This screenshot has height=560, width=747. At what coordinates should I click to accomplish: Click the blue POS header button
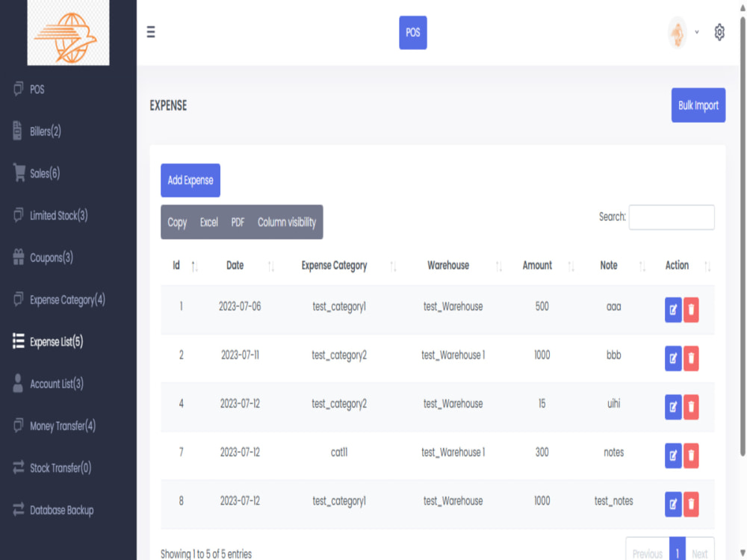[412, 32]
